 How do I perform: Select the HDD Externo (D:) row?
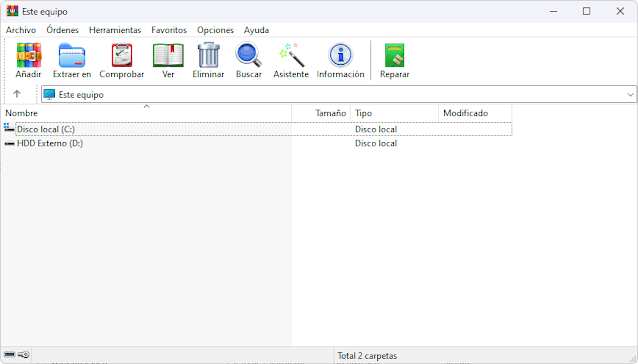click(257, 143)
